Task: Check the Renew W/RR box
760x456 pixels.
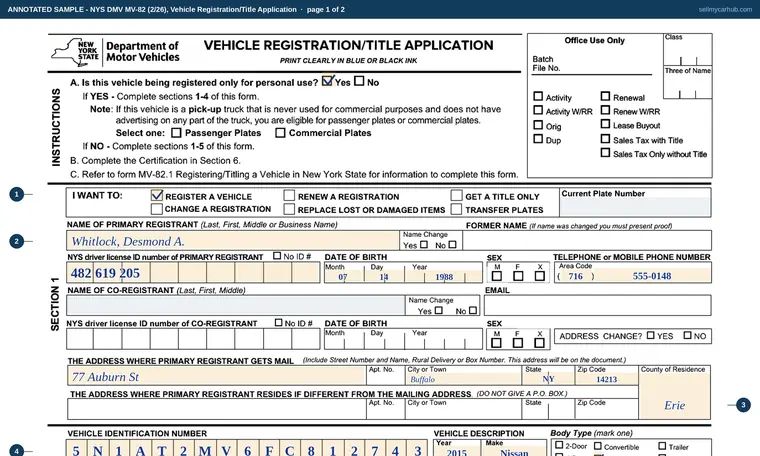Action: click(x=605, y=110)
